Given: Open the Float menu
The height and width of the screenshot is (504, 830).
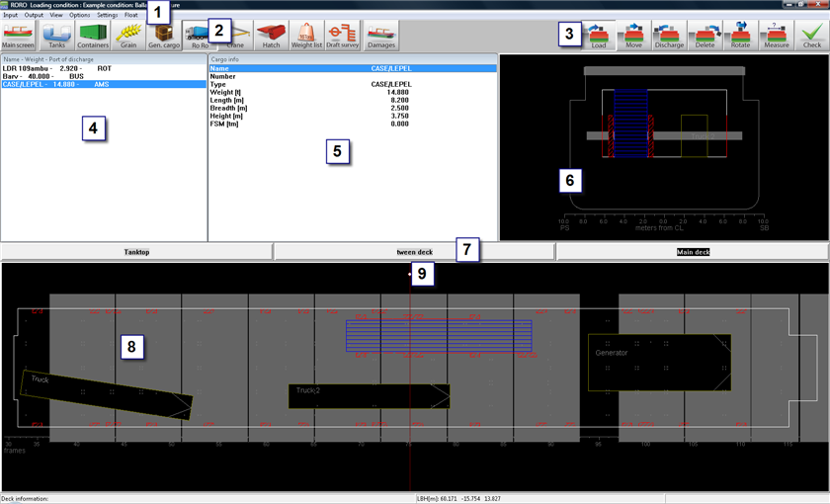Looking at the screenshot, I should (x=130, y=15).
